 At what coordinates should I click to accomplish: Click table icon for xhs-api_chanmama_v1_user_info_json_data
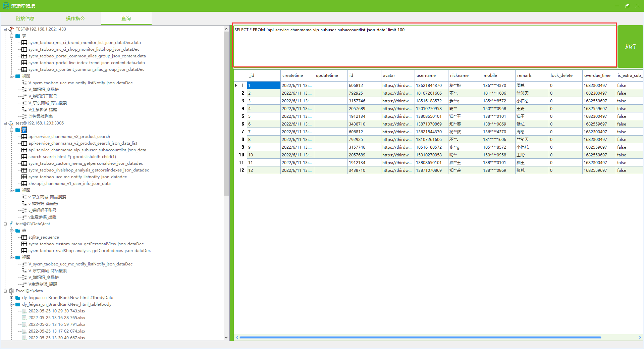point(24,184)
